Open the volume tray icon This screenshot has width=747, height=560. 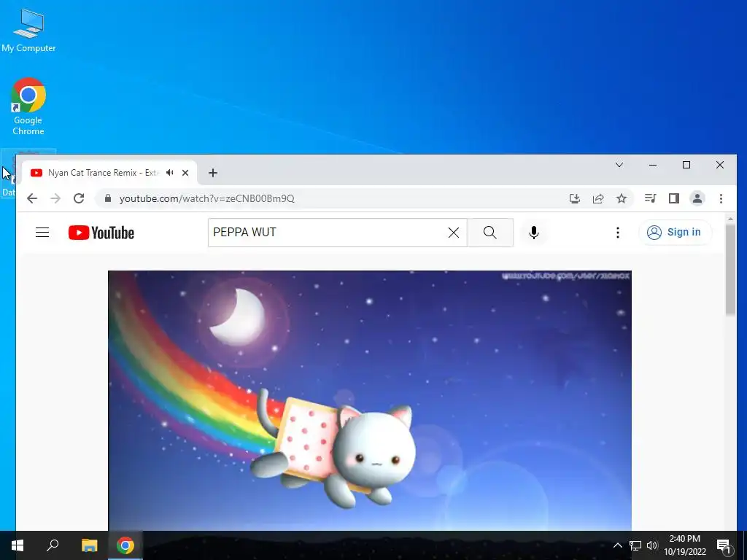[652, 545]
